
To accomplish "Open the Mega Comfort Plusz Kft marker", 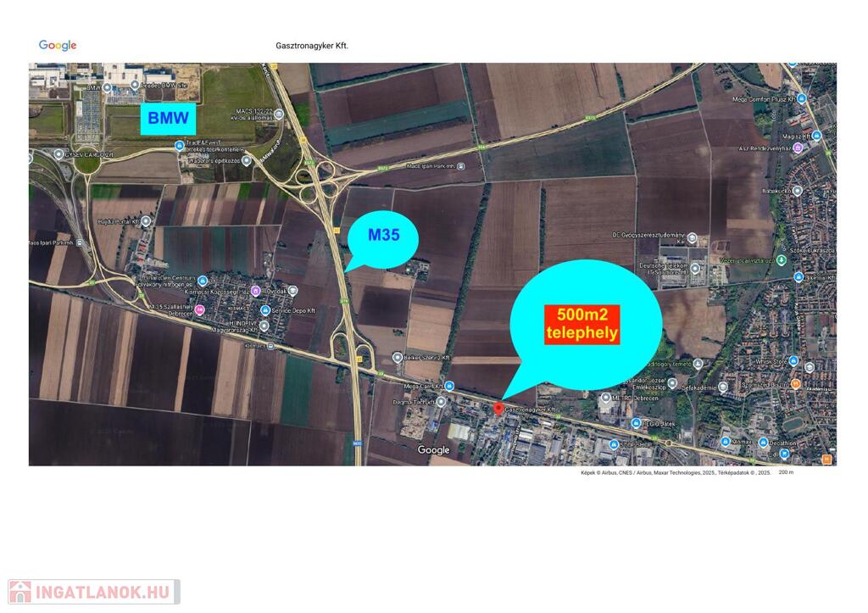I will pyautogui.click(x=802, y=99).
